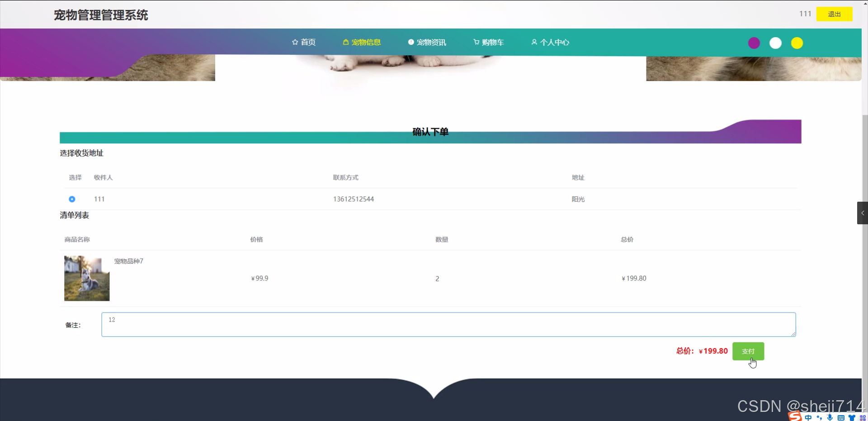Change Sogou skin via the T-shirt icon
The width and height of the screenshot is (868, 421).
point(852,417)
